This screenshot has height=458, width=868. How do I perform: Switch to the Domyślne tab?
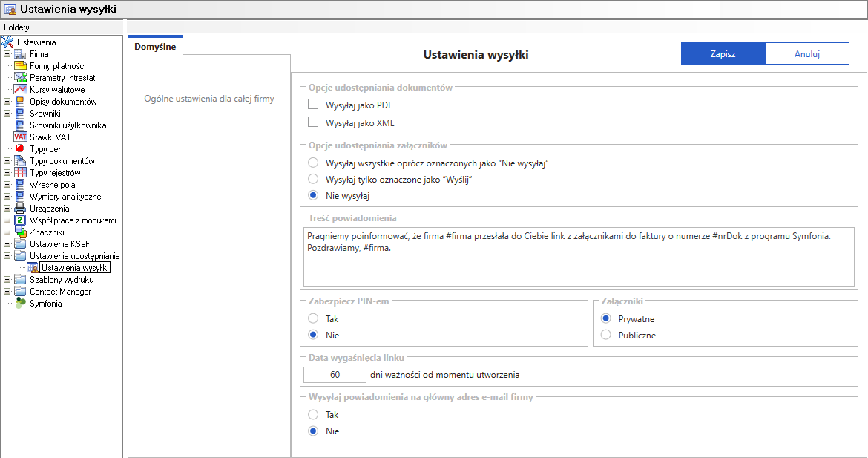155,46
